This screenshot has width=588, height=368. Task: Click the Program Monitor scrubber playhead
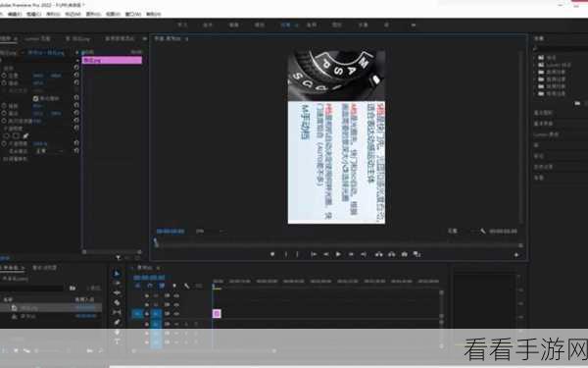pos(156,242)
